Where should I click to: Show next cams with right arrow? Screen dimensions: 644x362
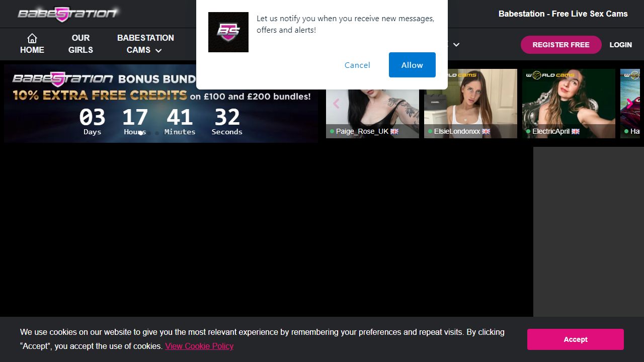point(629,104)
